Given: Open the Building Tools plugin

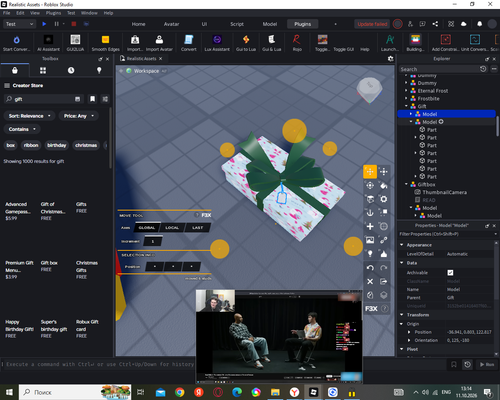Looking at the screenshot, I should pyautogui.click(x=415, y=43).
